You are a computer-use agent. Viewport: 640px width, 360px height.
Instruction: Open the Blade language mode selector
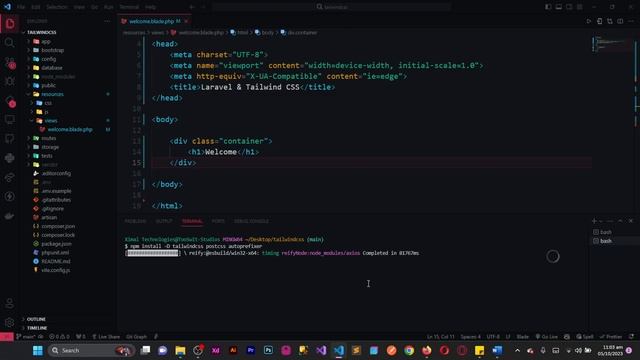tap(522, 337)
